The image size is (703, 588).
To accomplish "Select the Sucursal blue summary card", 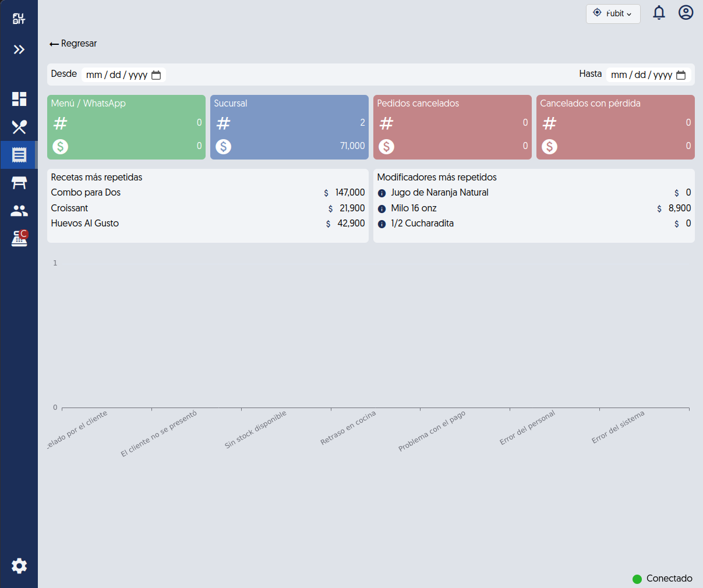I will tap(289, 127).
